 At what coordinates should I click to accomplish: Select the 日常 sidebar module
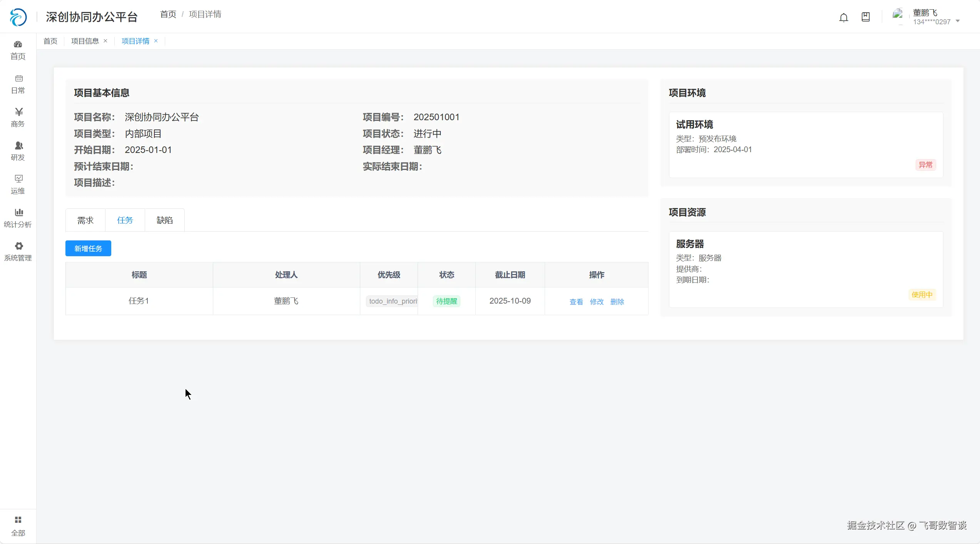point(18,84)
